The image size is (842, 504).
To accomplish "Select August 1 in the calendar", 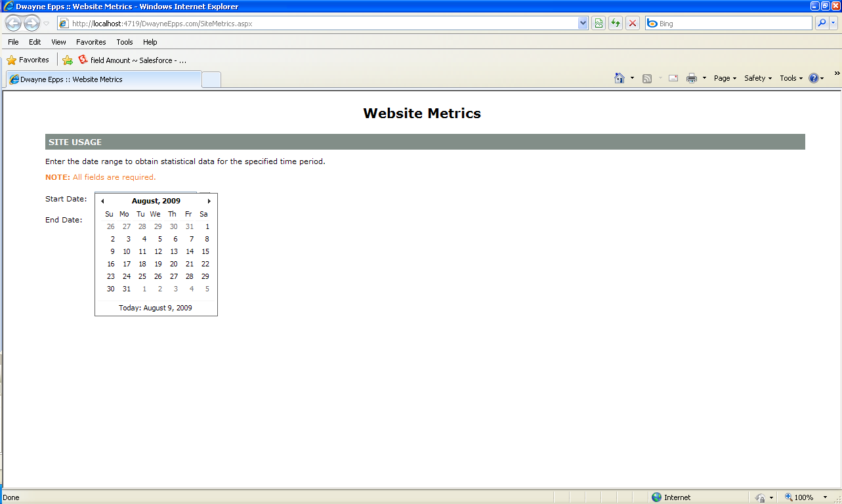I will 207,226.
